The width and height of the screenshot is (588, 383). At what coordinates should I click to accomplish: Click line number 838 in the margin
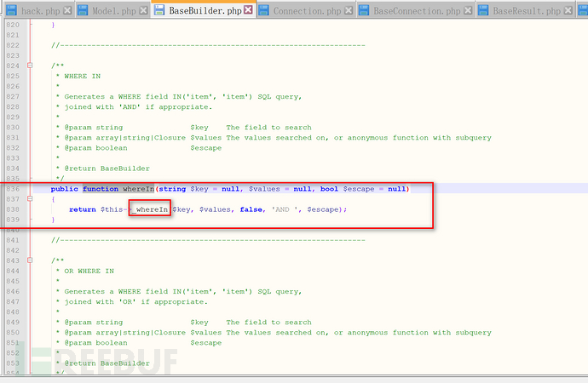click(13, 209)
